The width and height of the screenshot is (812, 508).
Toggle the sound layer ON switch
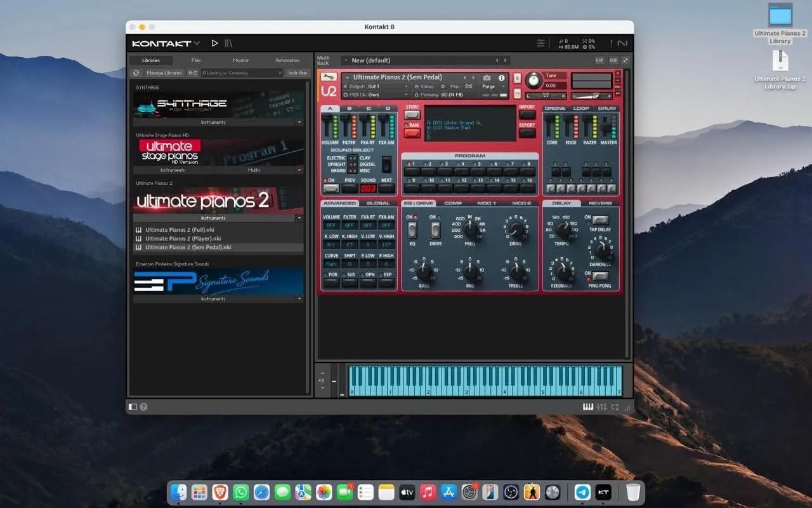(331, 189)
